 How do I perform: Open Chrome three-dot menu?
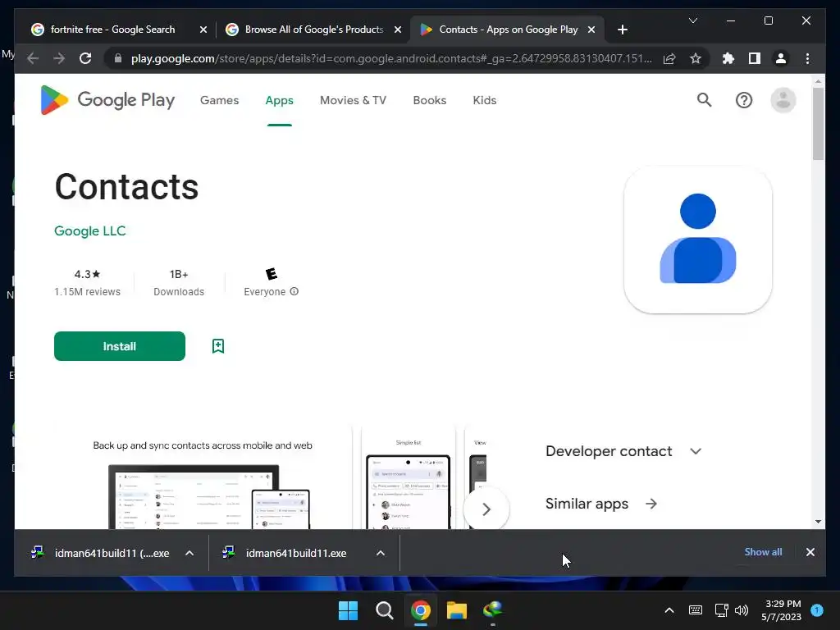[807, 58]
